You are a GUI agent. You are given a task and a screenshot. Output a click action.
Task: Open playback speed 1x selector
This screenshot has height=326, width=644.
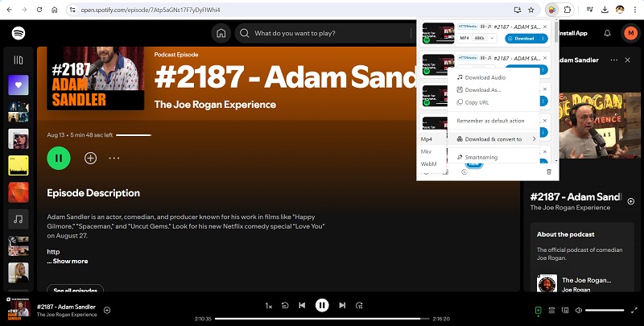point(269,306)
